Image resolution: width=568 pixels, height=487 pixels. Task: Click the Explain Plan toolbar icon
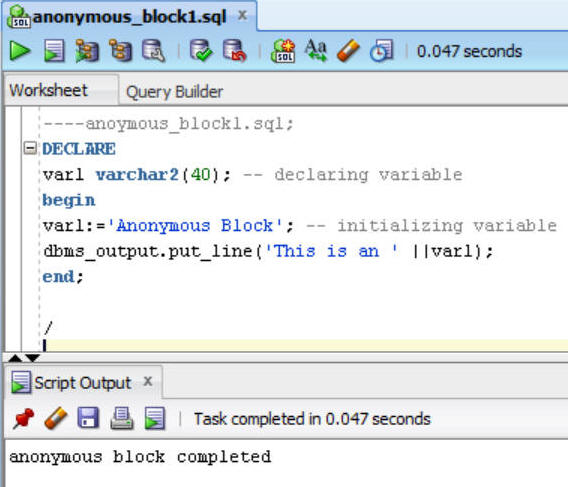[87, 50]
